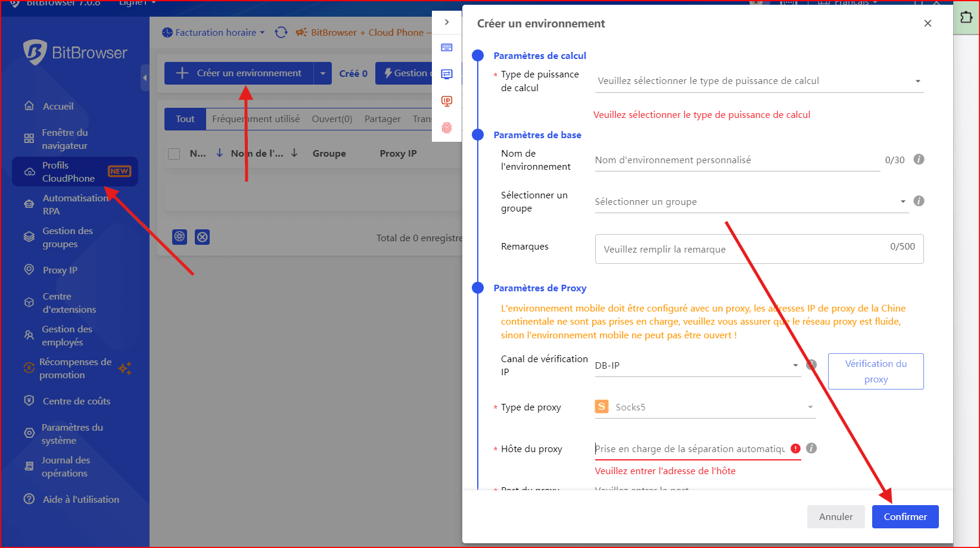The width and height of the screenshot is (980, 548).
Task: Click Journal des opérations icon
Action: coord(29,466)
